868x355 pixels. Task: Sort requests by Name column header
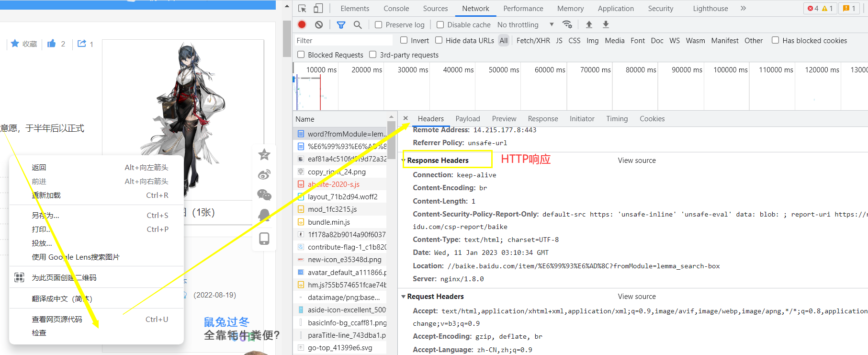pyautogui.click(x=340, y=119)
